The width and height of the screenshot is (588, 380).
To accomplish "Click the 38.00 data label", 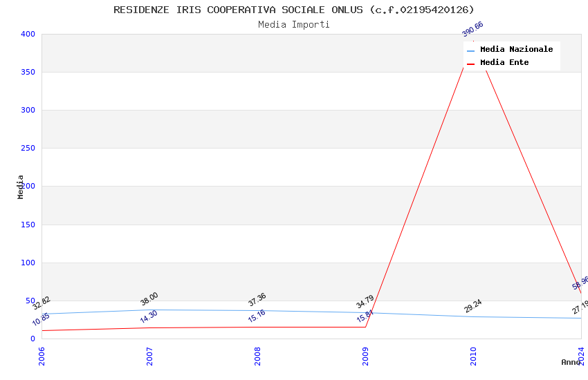I will click(149, 298).
